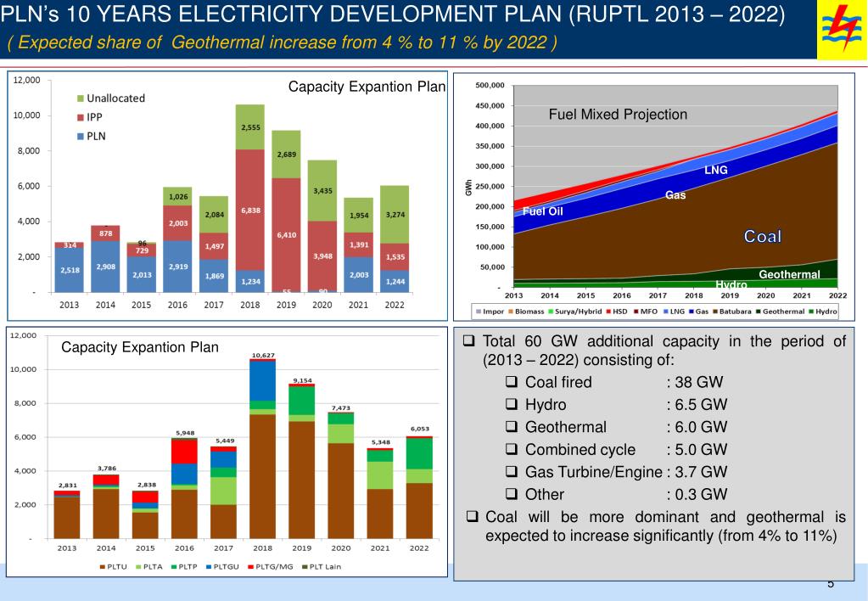This screenshot has height=601, width=868.
Task: Click the '3,435' bar value for 2020
Action: tap(322, 190)
